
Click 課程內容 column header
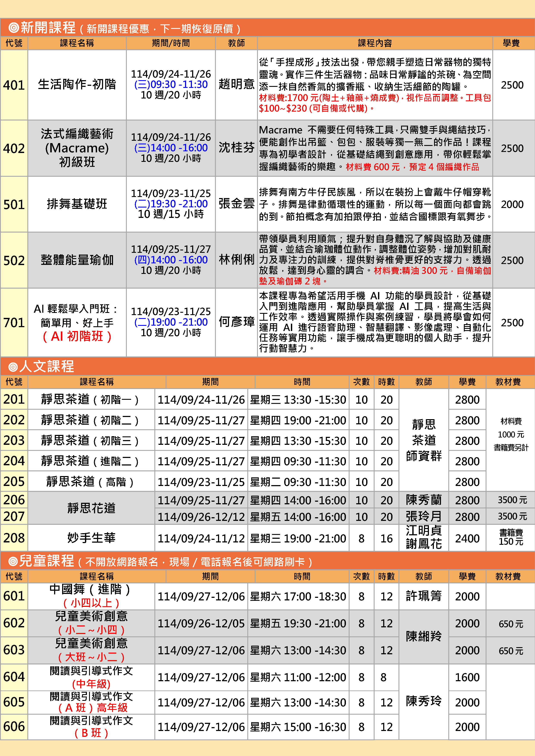coord(375,43)
